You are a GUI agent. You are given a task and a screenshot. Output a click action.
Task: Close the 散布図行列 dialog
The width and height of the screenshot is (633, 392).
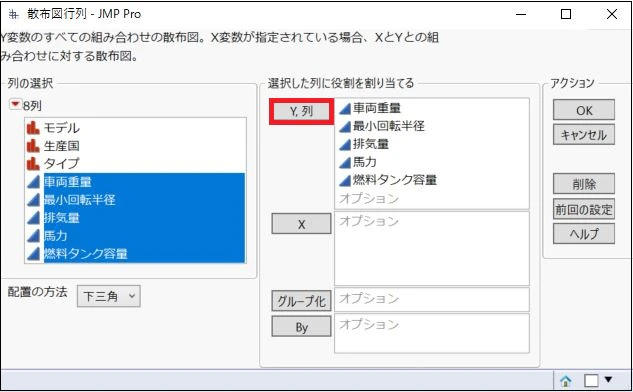click(612, 15)
